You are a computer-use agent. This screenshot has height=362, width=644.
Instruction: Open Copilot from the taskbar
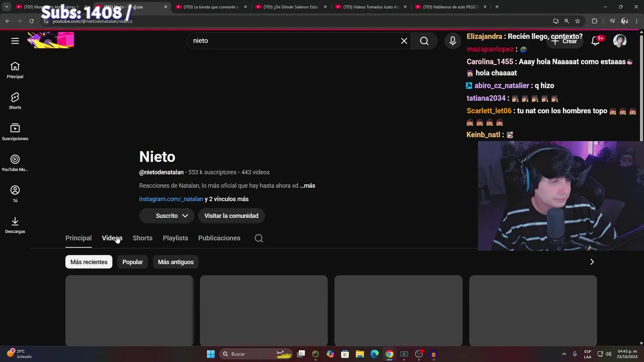coord(330,354)
